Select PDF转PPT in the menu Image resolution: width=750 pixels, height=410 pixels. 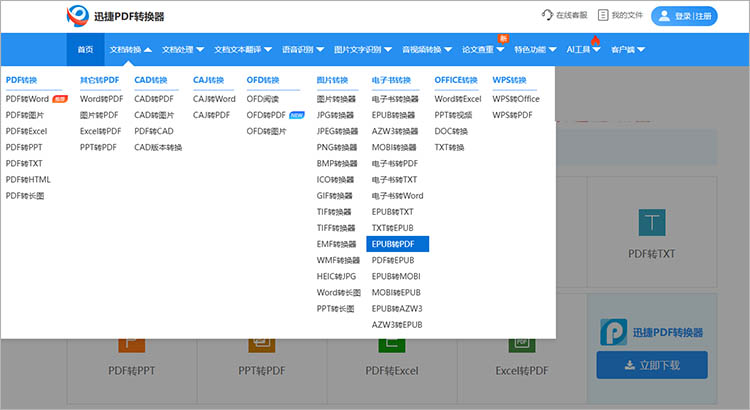point(24,147)
